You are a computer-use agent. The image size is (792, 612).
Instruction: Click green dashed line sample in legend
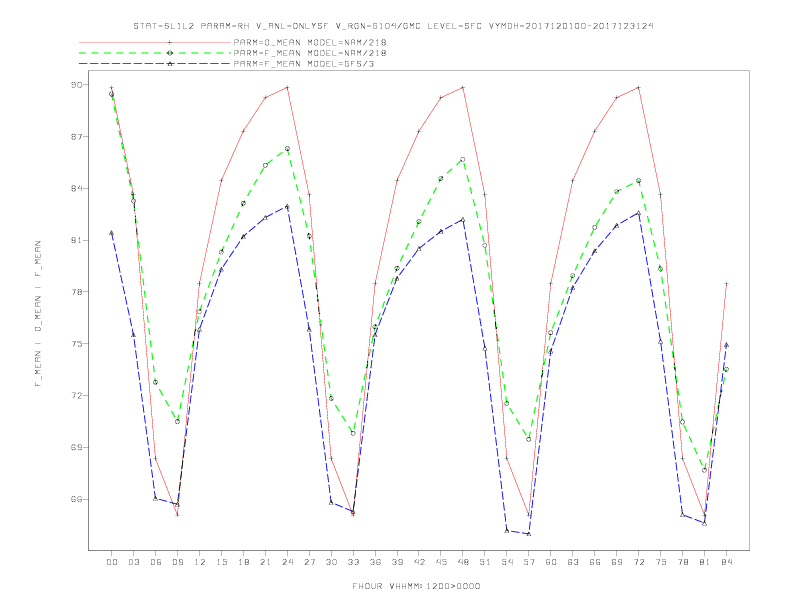click(155, 53)
